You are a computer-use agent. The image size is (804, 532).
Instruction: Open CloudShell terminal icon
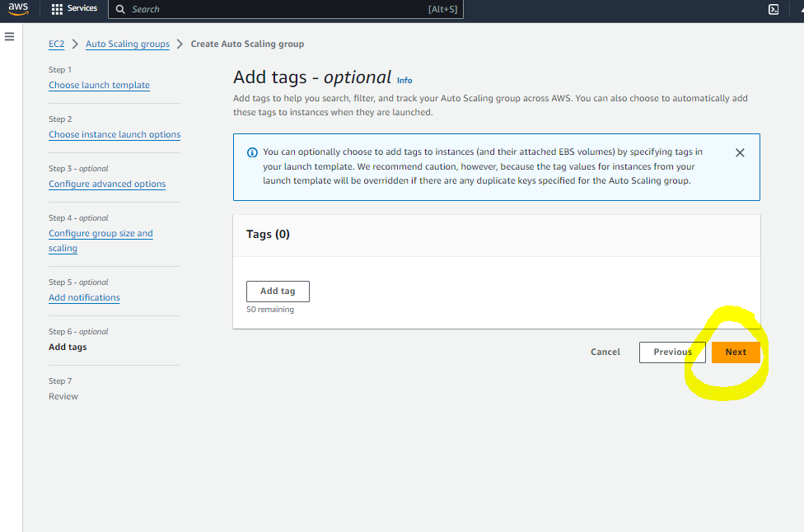[x=774, y=9]
